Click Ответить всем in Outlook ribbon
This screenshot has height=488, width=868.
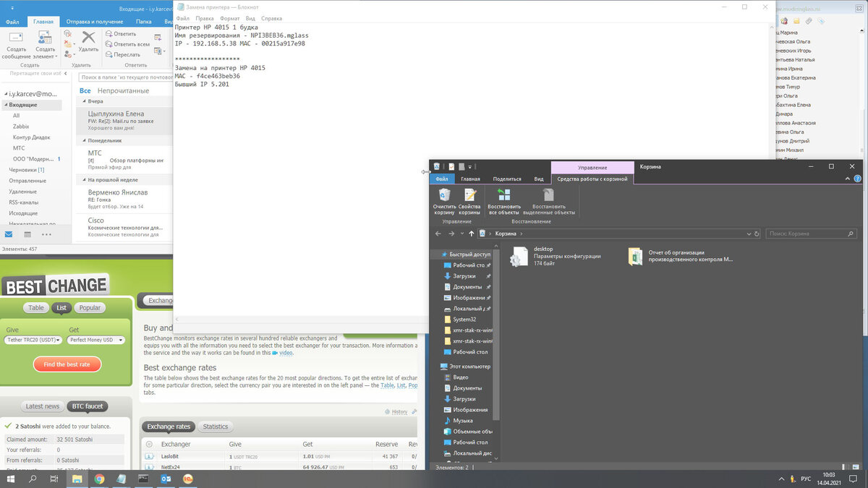(x=126, y=44)
